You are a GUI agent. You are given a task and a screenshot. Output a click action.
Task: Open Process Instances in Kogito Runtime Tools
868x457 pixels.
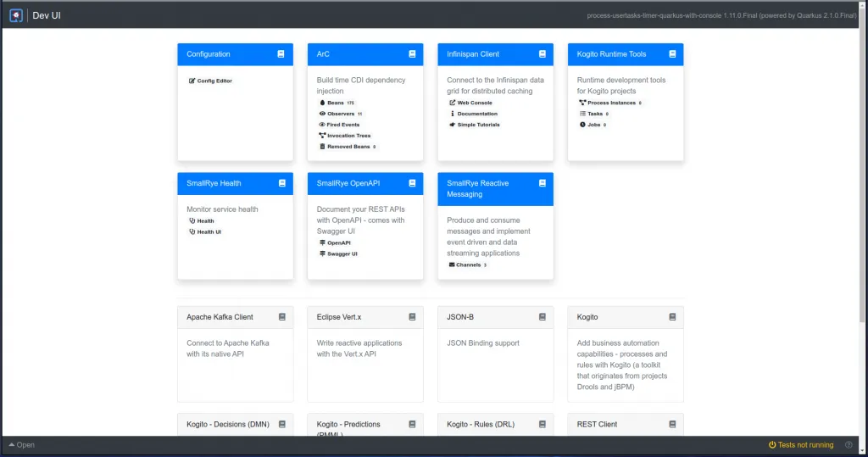(610, 103)
